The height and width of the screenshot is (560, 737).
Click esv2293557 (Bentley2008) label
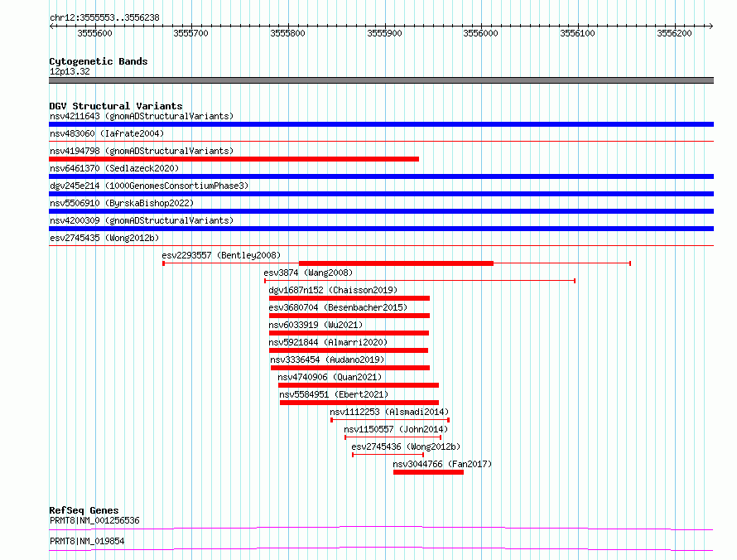221,255
